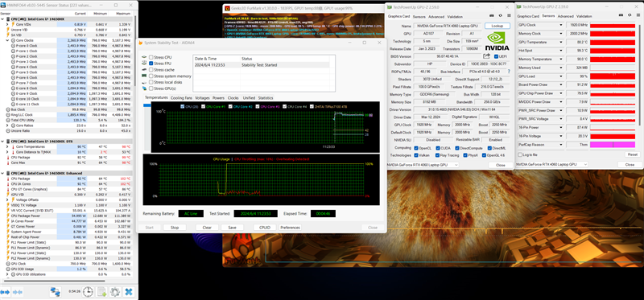
Task: Click refresh icon in GPU-Z Sensors window
Action: (630, 15)
